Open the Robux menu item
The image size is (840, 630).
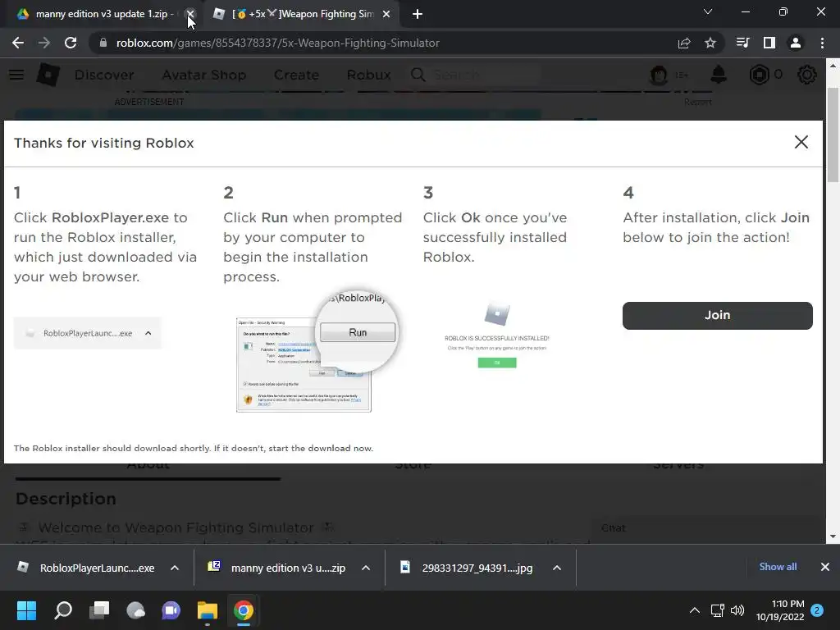(x=368, y=75)
